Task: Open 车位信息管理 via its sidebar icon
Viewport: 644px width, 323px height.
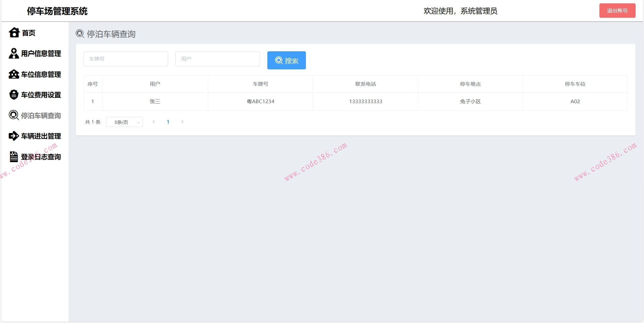Action: tap(14, 74)
